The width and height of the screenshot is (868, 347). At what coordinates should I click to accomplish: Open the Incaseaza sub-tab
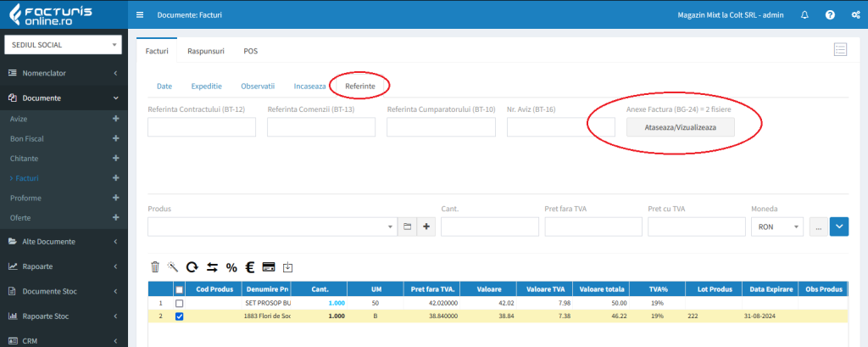(310, 87)
